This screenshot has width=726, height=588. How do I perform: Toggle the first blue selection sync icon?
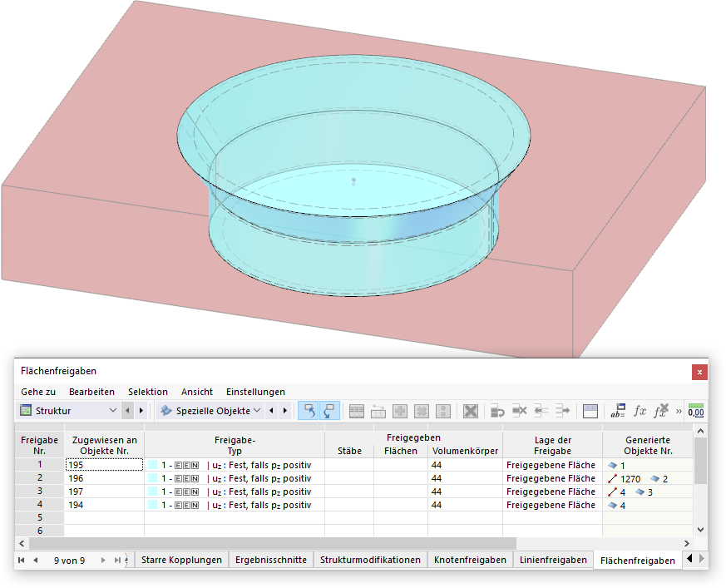coord(309,411)
